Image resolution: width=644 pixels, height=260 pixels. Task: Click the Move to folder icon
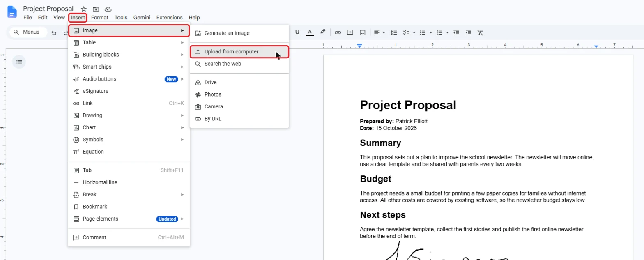coord(96,9)
